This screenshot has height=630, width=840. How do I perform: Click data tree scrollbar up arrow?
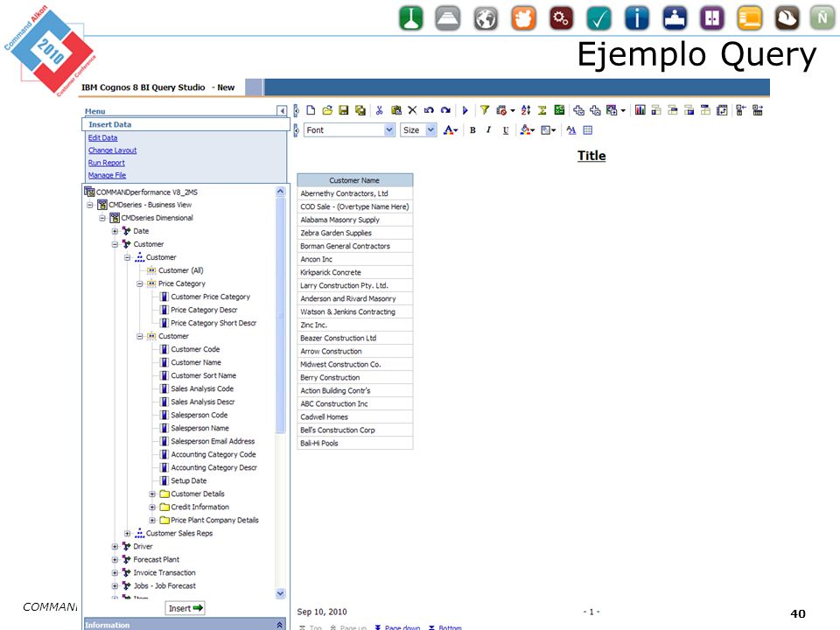click(x=281, y=192)
